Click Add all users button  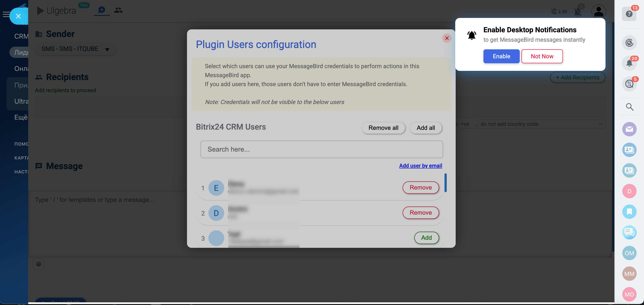click(x=426, y=128)
